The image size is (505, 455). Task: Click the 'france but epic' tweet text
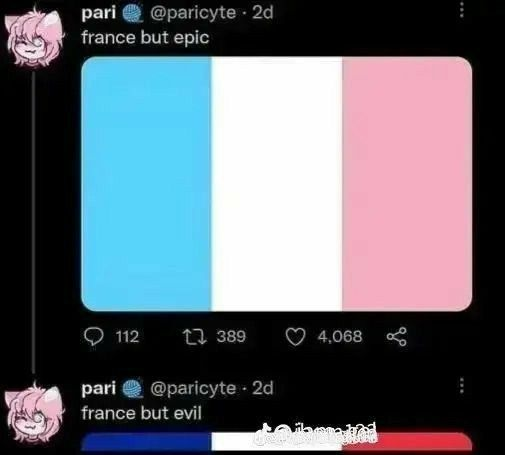[145, 37]
